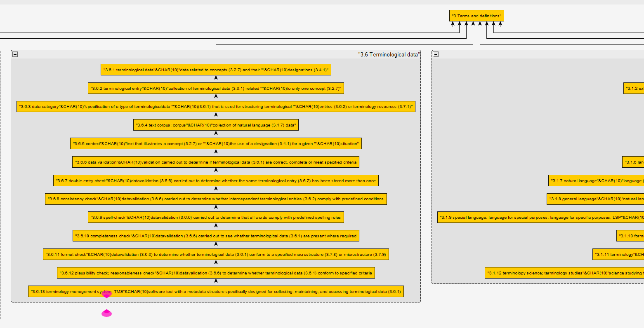Select the 3.6.4 text corpus node
This screenshot has height=328, width=644.
[216, 125]
